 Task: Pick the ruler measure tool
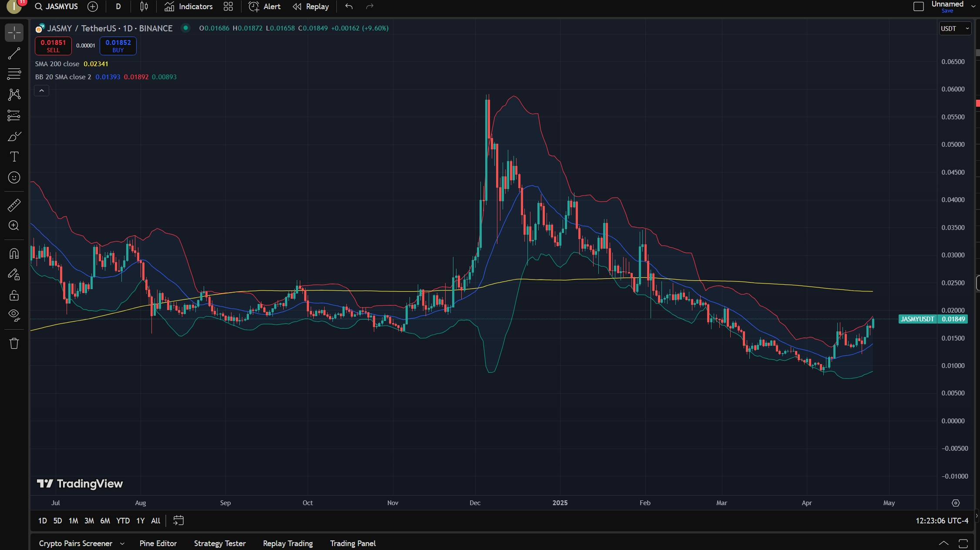coord(14,205)
